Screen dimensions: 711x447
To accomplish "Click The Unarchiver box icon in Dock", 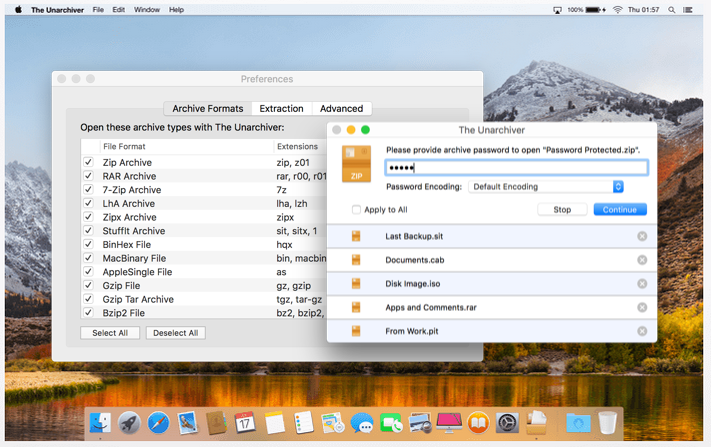I will click(536, 423).
